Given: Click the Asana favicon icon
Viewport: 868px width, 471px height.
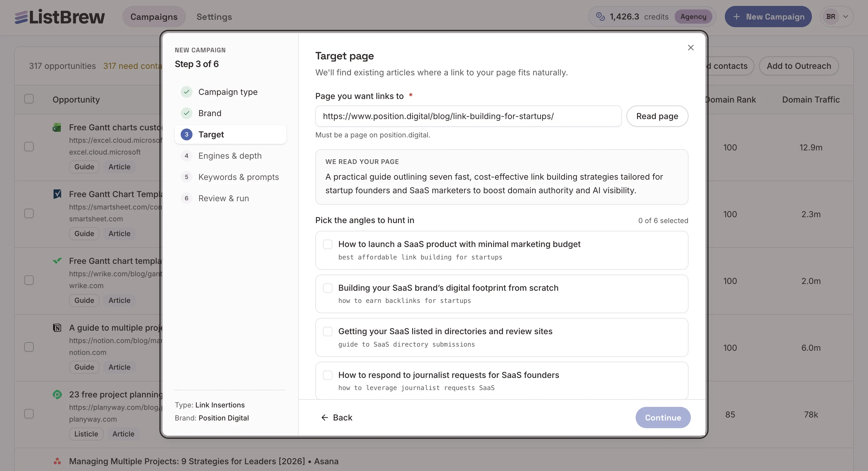Looking at the screenshot, I should 57,461.
